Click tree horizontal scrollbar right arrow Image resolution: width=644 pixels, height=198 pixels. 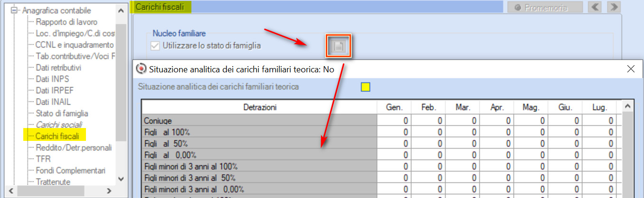point(108,191)
